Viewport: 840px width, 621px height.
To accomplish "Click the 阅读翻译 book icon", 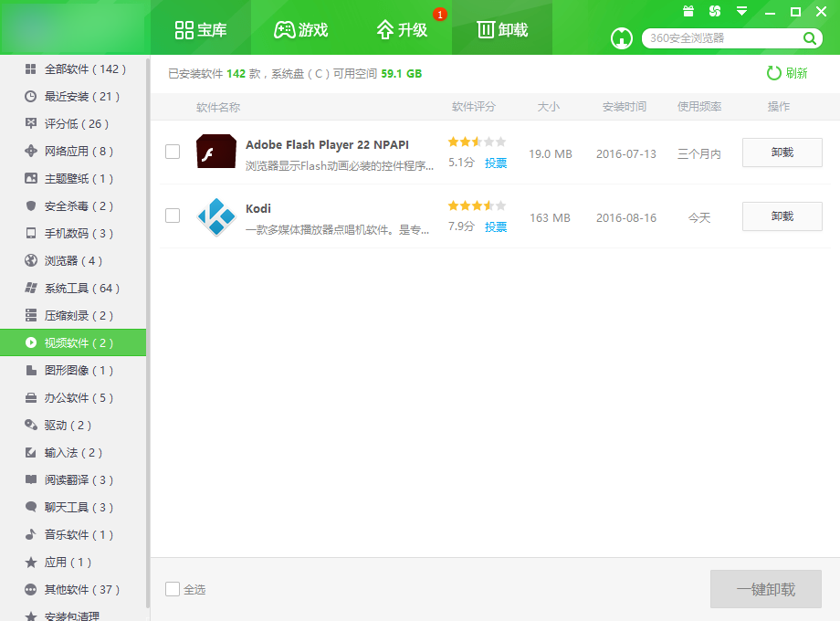I will coord(31,479).
